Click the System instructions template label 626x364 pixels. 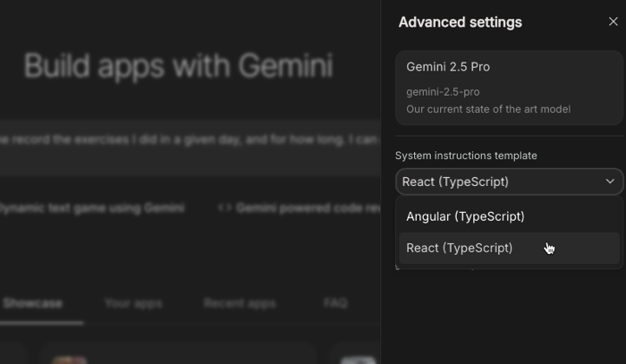466,156
